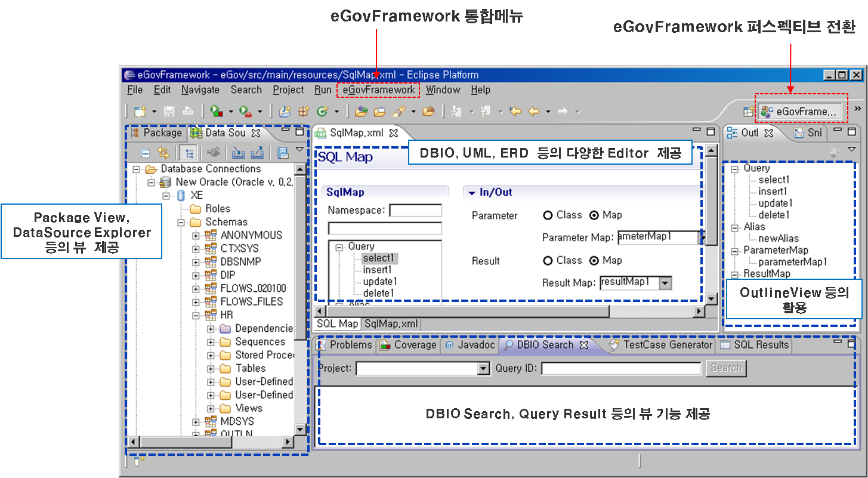Expand the MDSYS schema node
This screenshot has height=478, width=868.
click(196, 422)
